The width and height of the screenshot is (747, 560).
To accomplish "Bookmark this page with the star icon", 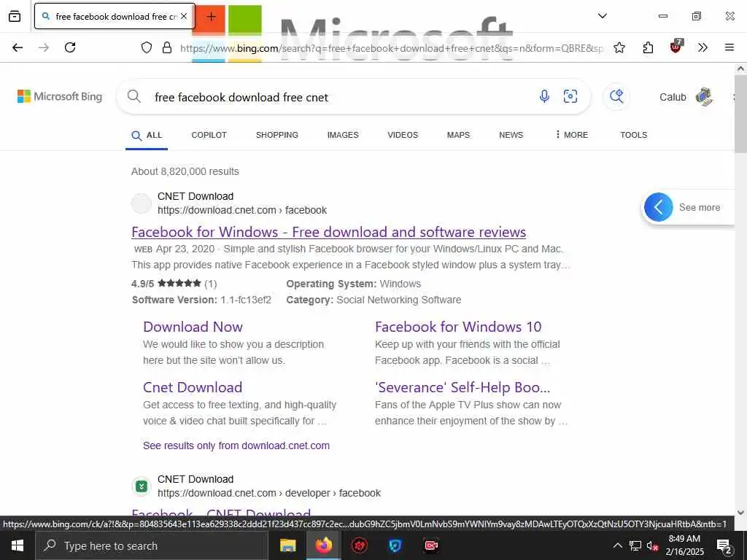I will click(x=619, y=47).
